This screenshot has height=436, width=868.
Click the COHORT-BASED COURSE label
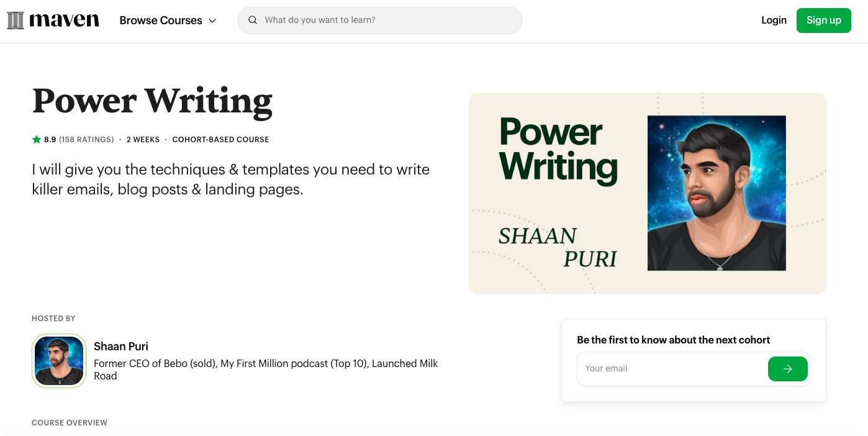pyautogui.click(x=220, y=139)
